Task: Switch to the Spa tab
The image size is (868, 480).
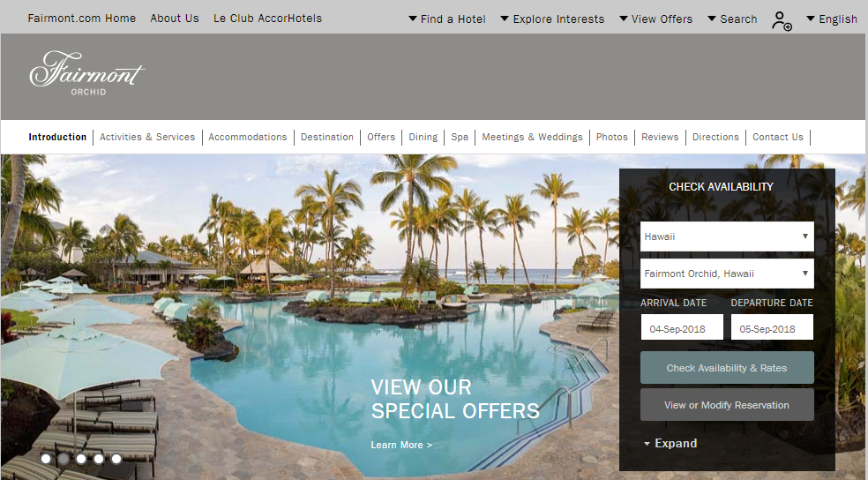Action: 460,137
